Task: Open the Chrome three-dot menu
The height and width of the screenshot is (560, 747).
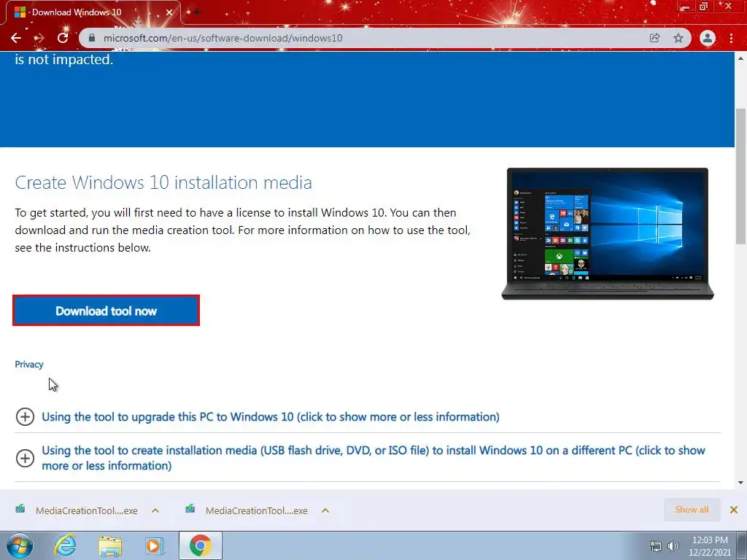Action: (731, 38)
